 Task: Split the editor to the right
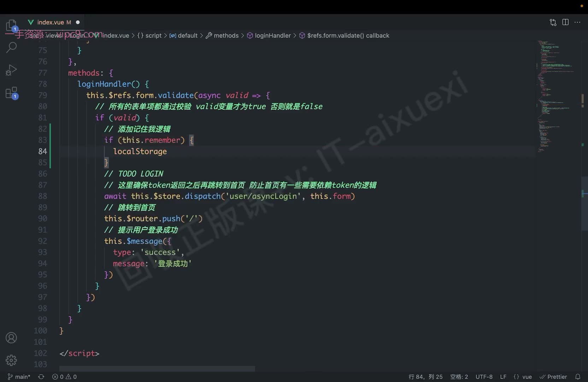pos(565,22)
